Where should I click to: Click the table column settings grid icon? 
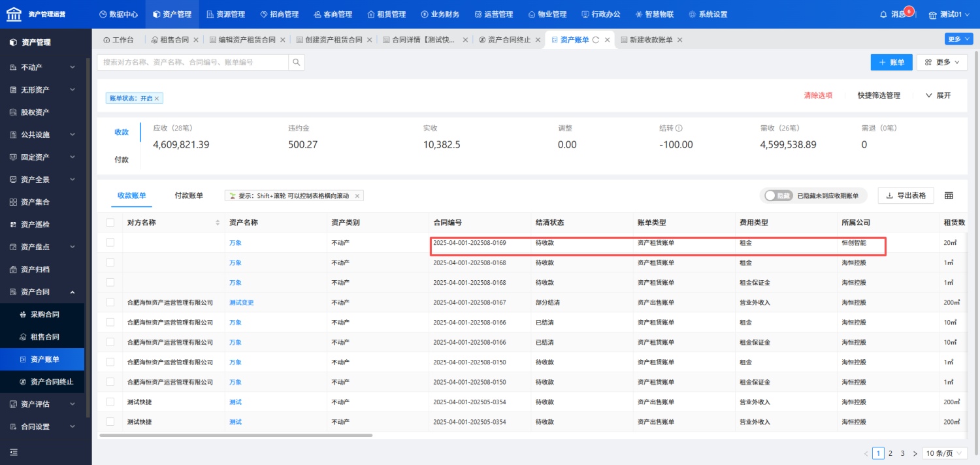point(949,196)
